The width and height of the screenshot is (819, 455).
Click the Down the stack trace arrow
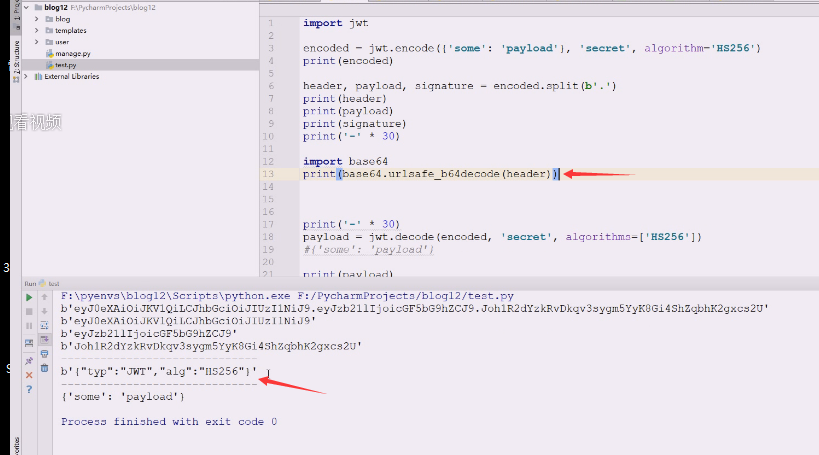click(x=44, y=311)
